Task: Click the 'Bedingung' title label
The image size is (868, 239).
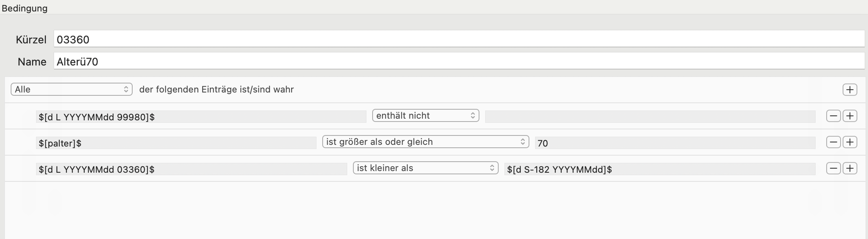Action: point(25,8)
